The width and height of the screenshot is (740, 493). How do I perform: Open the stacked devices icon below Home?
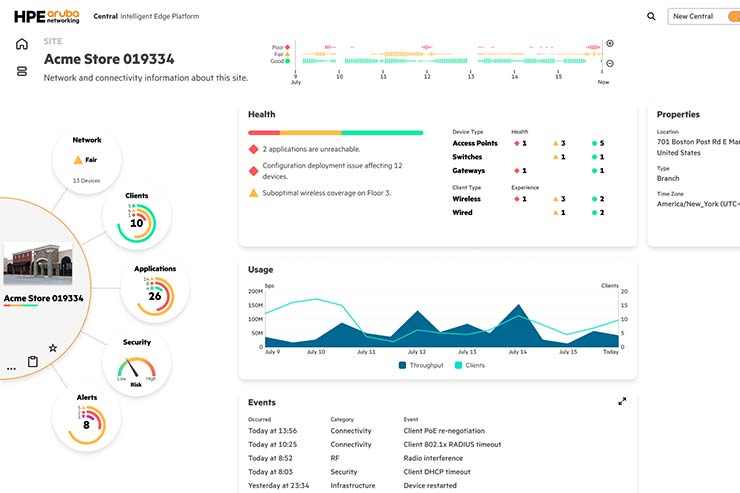tap(22, 71)
